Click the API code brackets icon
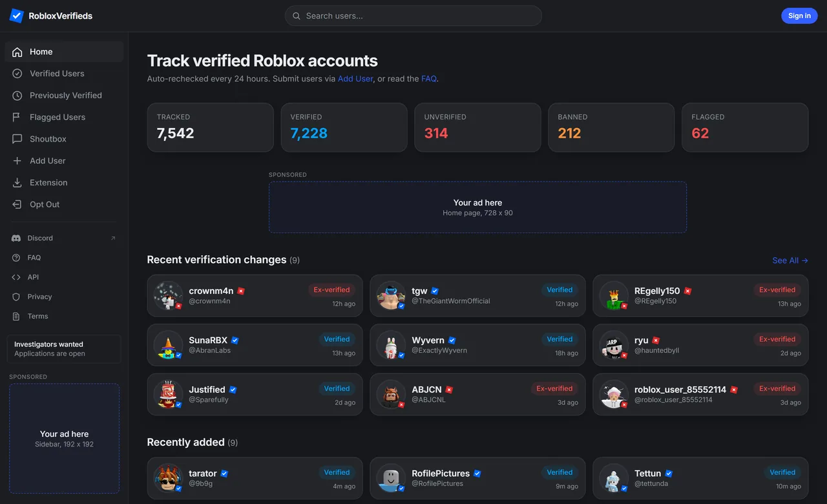Screen dimensions: 827x504 pos(16,277)
